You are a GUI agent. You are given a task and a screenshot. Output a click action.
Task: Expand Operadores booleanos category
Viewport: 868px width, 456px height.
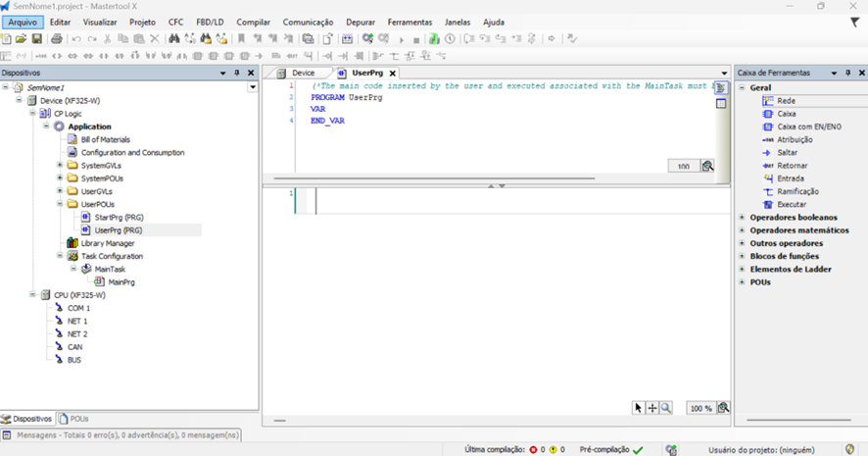(x=742, y=218)
